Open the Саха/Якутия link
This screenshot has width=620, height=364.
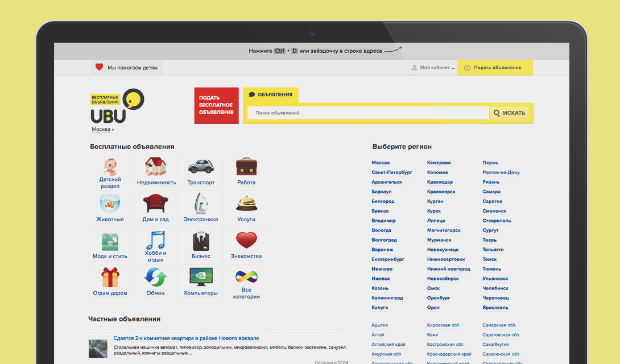pos(495,344)
